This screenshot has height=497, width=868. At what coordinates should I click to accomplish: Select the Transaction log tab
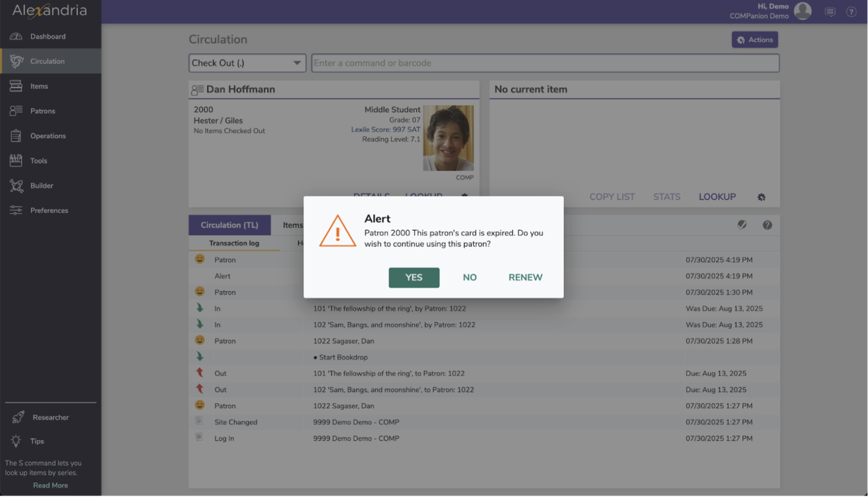click(x=234, y=243)
